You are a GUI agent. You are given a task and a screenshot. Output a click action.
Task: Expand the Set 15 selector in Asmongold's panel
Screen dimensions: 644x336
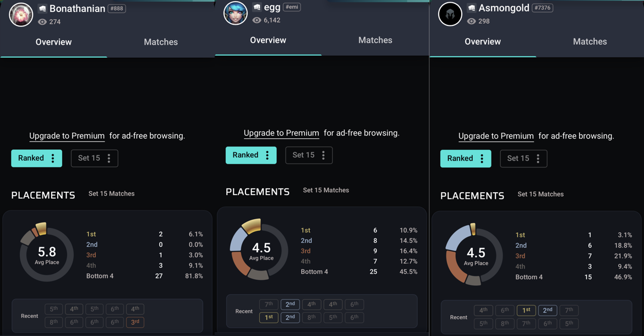pyautogui.click(x=523, y=159)
